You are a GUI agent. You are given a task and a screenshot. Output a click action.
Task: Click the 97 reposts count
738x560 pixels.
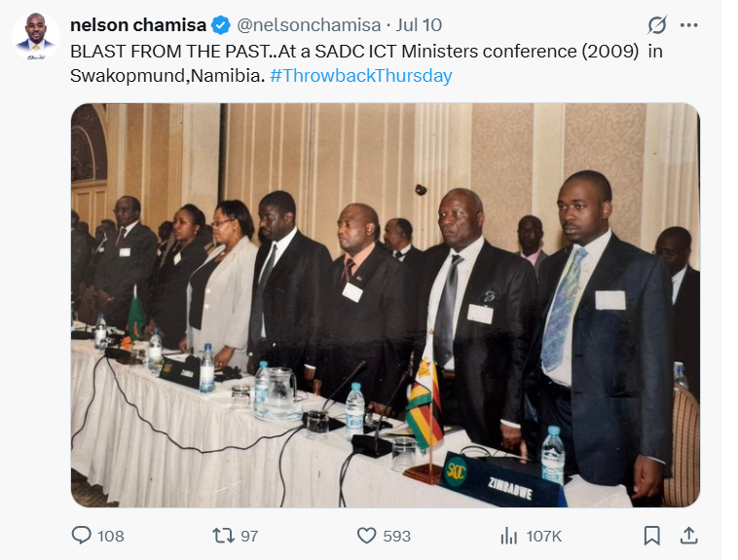tap(249, 536)
